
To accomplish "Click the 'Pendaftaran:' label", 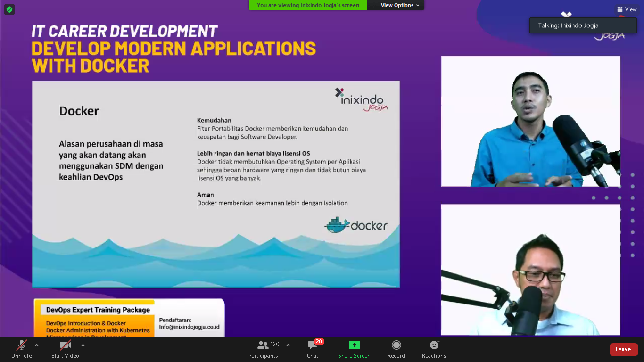I will coord(175,320).
